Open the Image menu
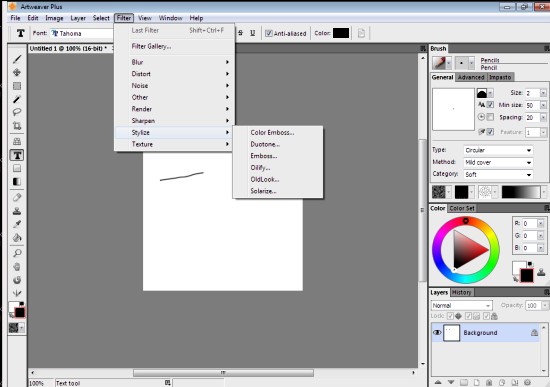Viewport: 550px width, 387px height. pyautogui.click(x=54, y=18)
